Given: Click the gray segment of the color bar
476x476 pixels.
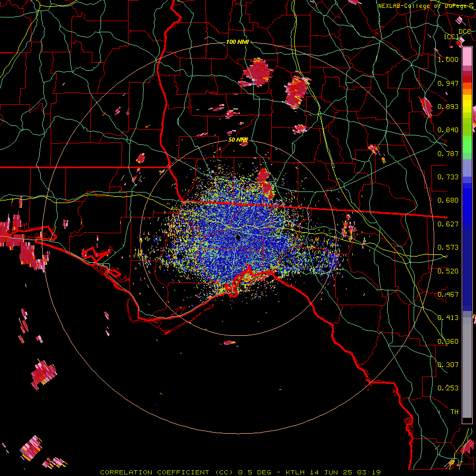Looking at the screenshot, I should pos(467,368).
